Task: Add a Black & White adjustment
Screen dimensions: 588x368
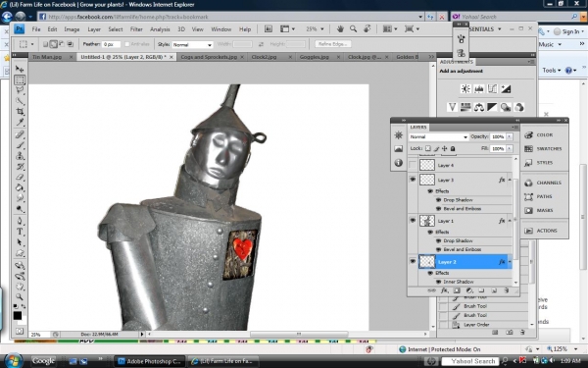Action: pyautogui.click(x=492, y=107)
